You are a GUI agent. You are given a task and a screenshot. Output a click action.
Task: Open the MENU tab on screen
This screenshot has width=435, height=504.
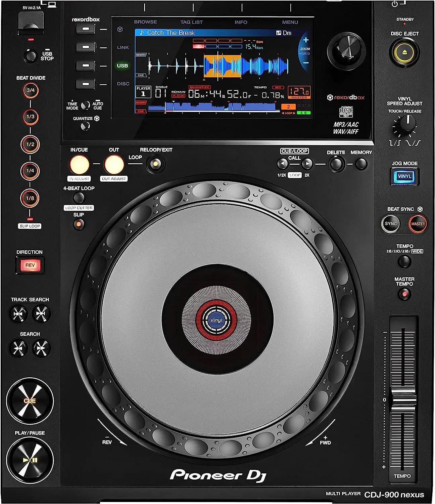pyautogui.click(x=290, y=22)
